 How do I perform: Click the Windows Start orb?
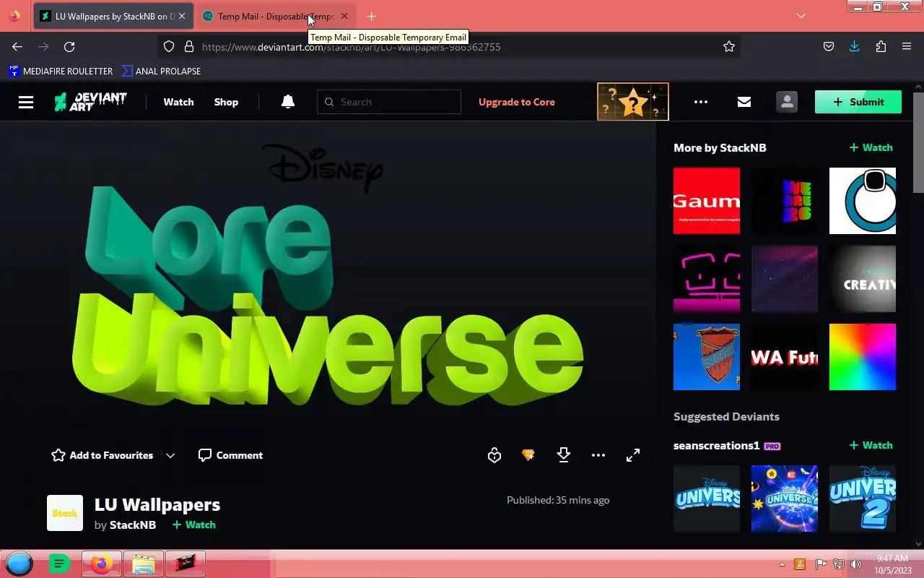[19, 564]
